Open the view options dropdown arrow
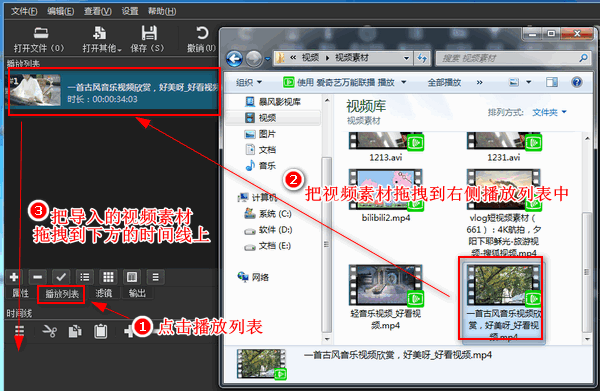 [529, 82]
